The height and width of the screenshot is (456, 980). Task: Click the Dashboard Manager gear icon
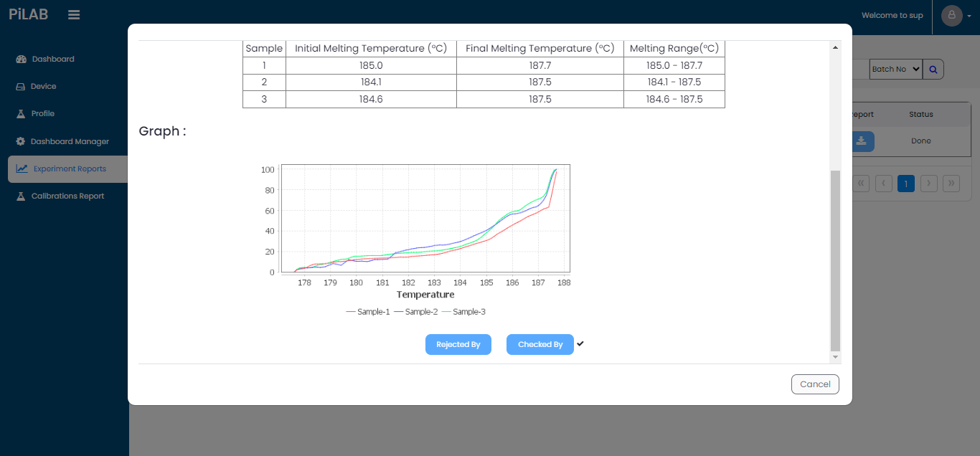(20, 141)
